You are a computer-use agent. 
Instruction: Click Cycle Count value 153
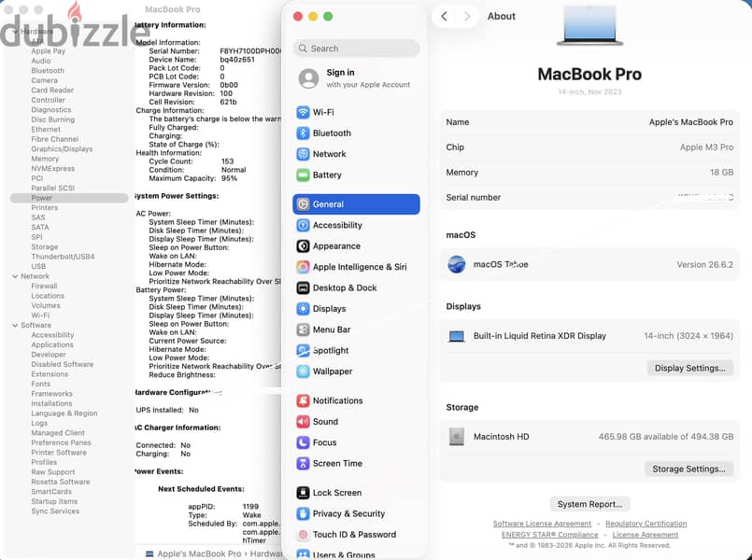point(227,161)
